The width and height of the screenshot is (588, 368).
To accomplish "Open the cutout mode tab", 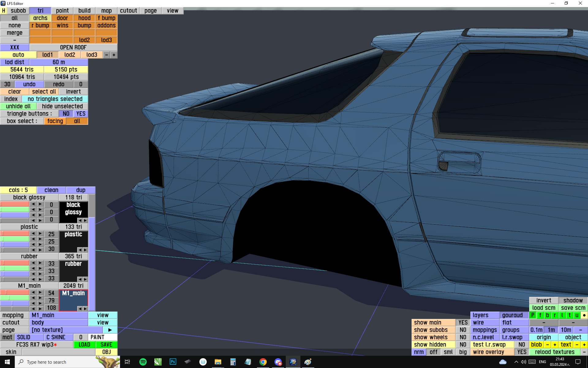I will [128, 10].
